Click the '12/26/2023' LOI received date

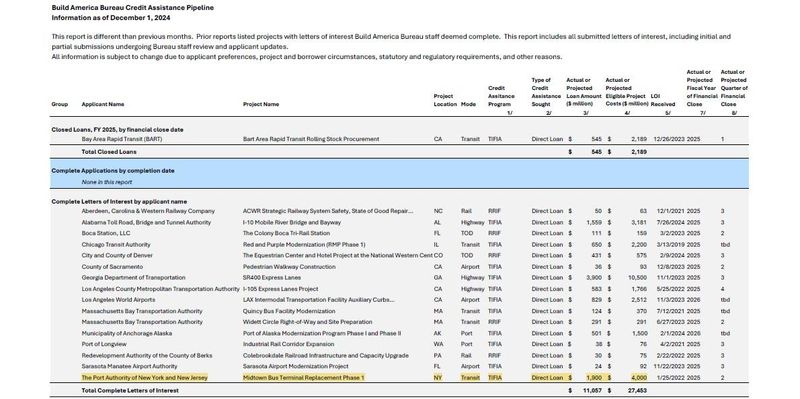coord(669,139)
